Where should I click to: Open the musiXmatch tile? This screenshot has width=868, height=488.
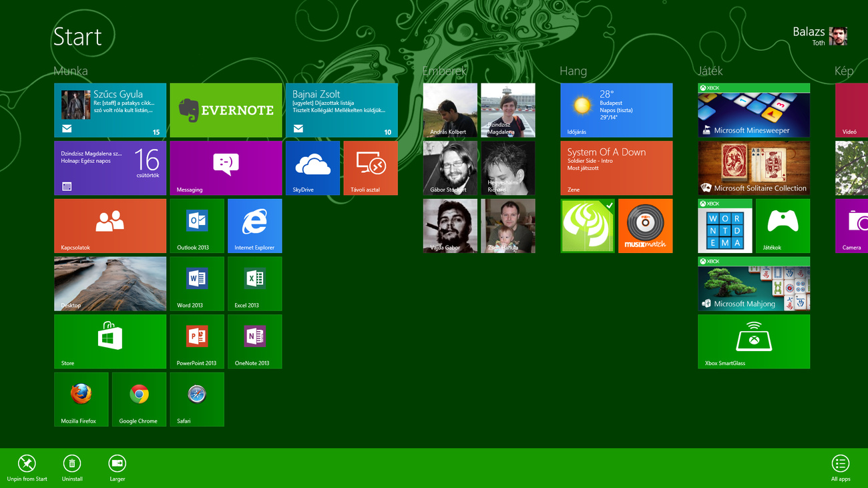point(645,226)
